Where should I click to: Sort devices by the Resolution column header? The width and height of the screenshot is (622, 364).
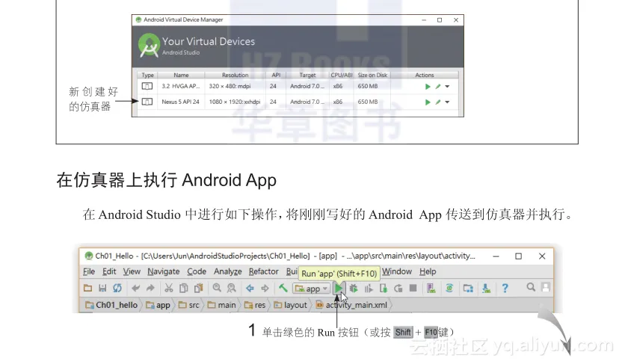[x=235, y=75]
